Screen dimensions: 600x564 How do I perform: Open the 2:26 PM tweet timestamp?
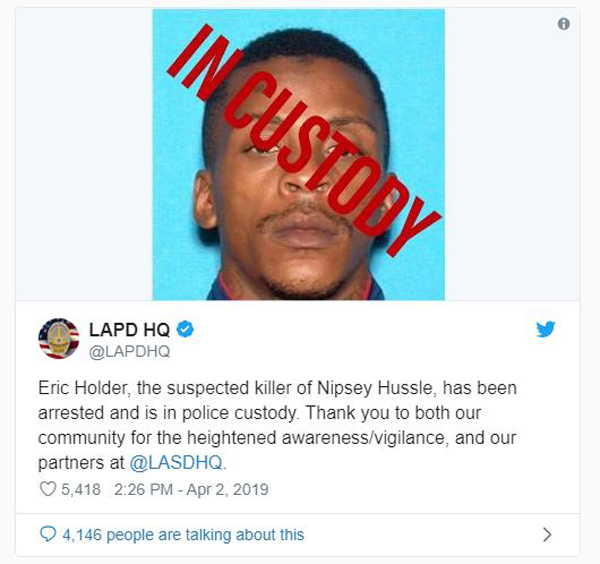(143, 489)
